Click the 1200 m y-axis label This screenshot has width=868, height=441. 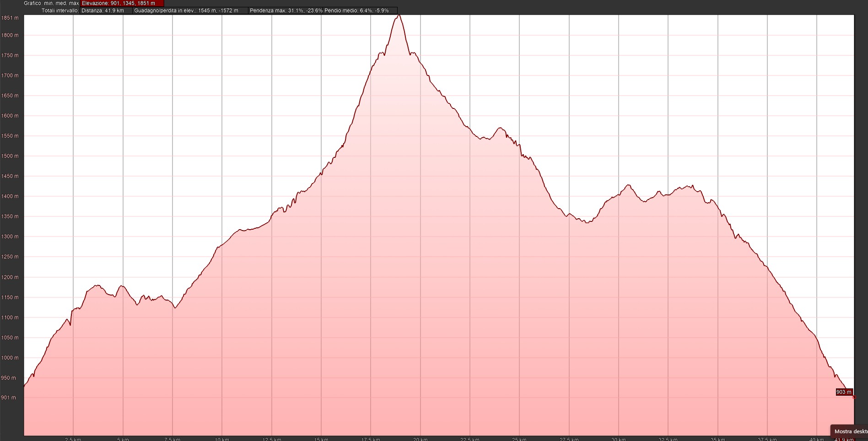pos(10,277)
